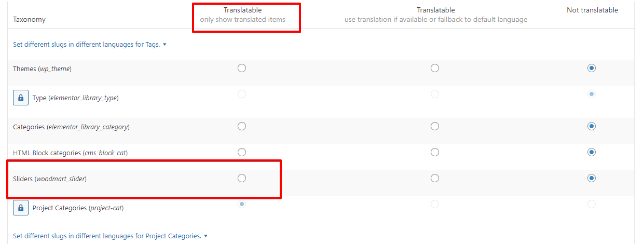This screenshot has height=244, width=644.
Task: Select Not translatable for Sliders row
Action: pos(591,178)
